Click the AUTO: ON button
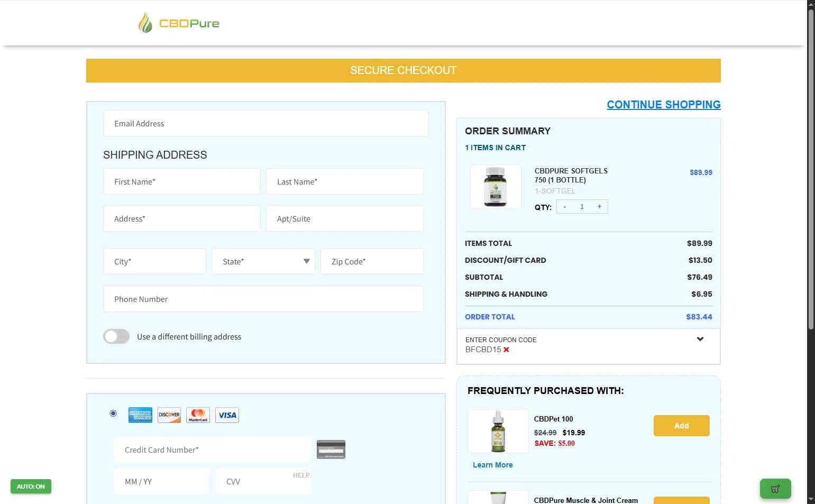The width and height of the screenshot is (815, 504). click(31, 487)
